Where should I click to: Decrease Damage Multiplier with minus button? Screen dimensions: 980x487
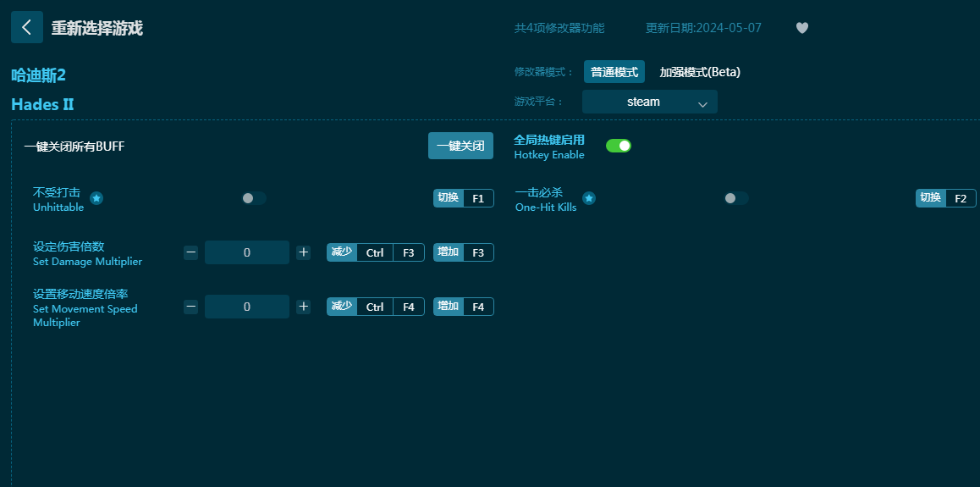coord(191,252)
